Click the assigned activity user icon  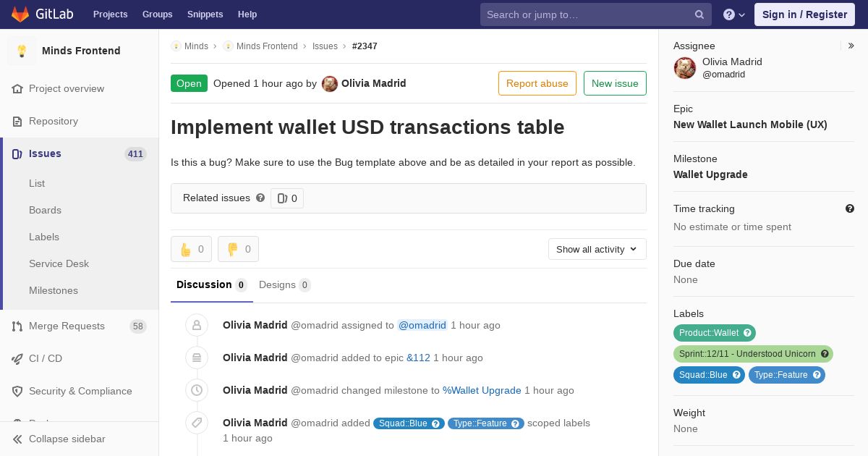pos(197,325)
